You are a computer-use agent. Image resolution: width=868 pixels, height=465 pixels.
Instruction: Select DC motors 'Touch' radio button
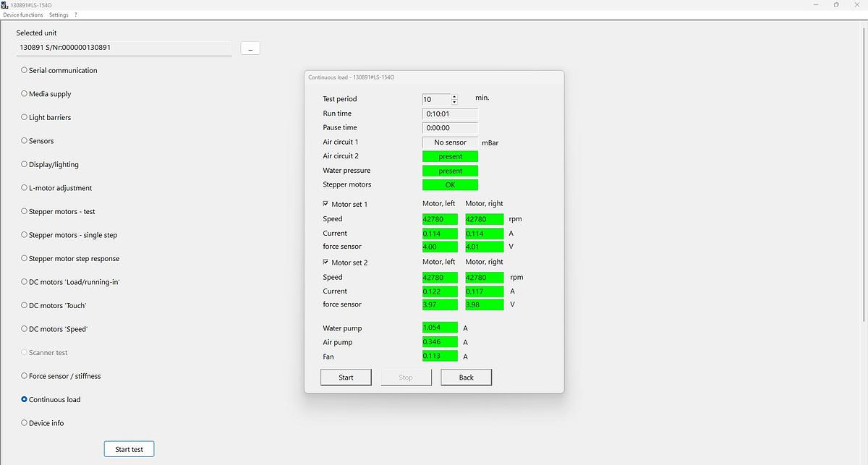coord(25,305)
